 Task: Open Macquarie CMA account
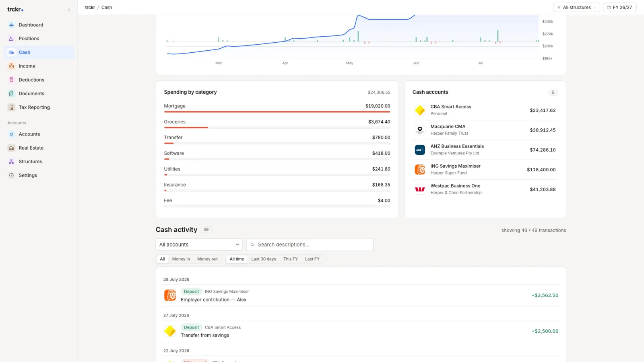point(485,130)
